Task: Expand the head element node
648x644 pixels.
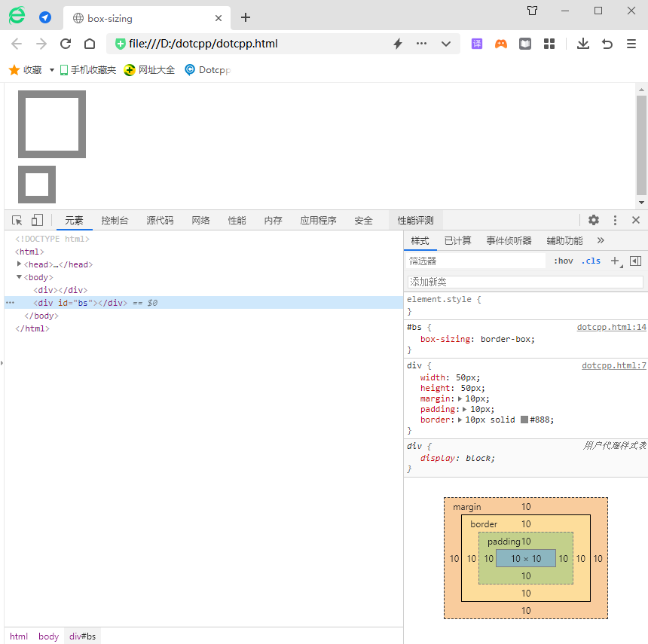Action: pos(19,264)
